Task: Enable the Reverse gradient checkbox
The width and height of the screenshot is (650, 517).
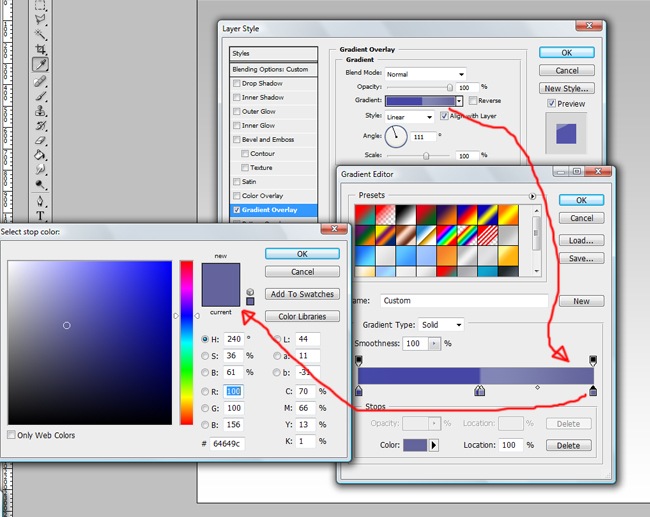Action: click(472, 101)
